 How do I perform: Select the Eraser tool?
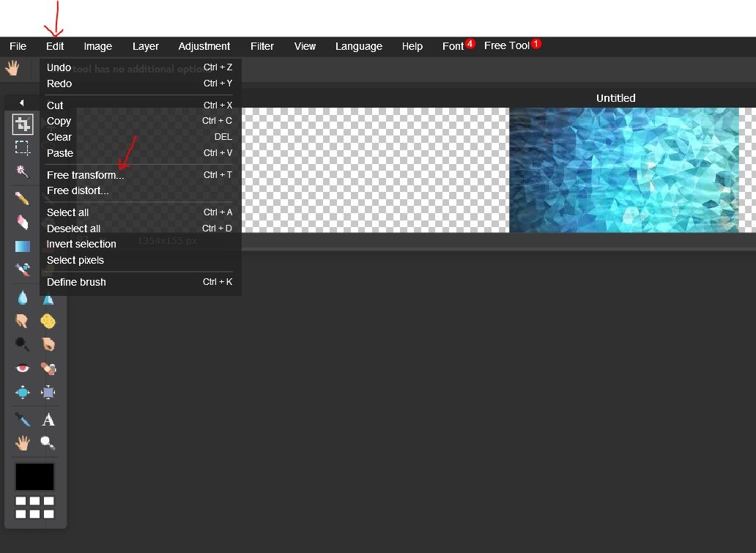tap(23, 222)
